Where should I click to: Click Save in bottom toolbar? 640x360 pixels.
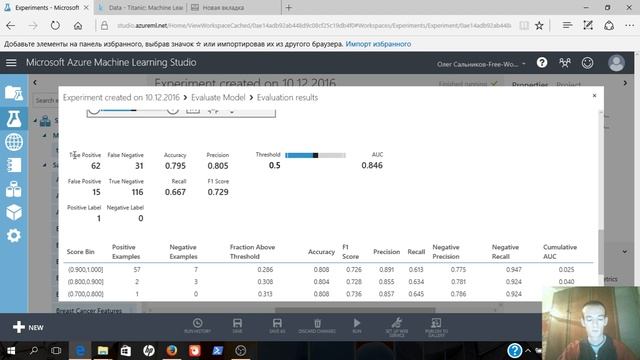pyautogui.click(x=237, y=326)
